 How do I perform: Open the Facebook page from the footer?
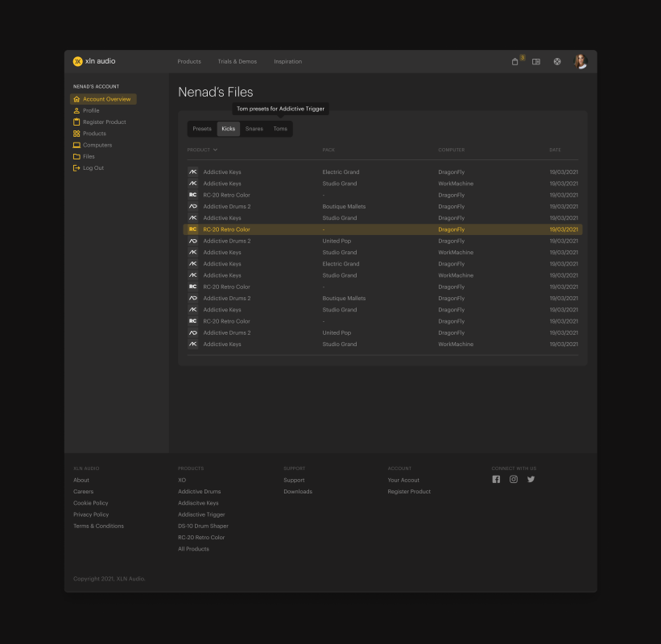[496, 479]
